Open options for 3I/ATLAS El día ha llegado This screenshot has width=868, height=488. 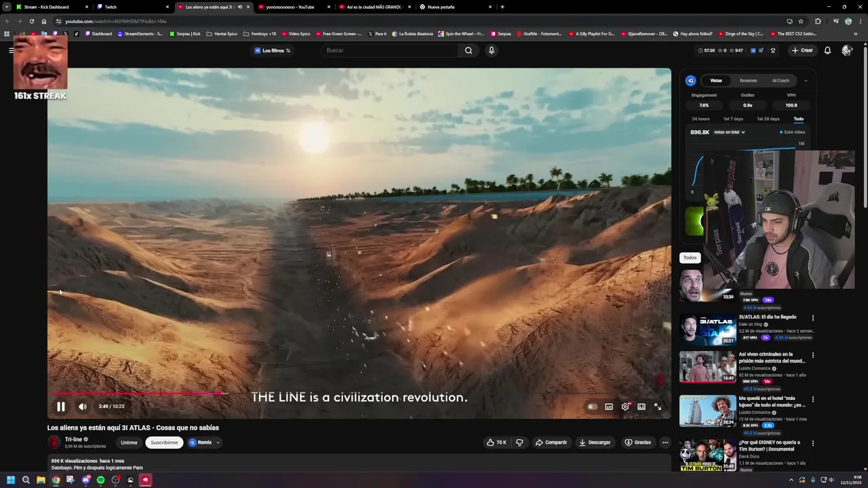click(813, 318)
